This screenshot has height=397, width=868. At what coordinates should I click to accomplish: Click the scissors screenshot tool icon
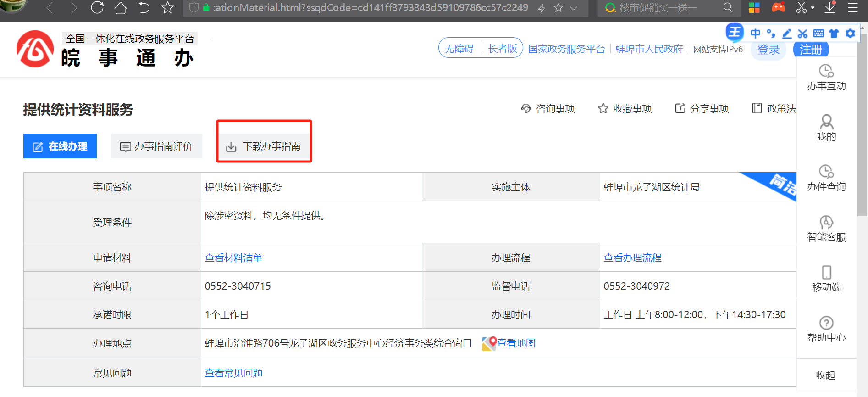point(801,8)
